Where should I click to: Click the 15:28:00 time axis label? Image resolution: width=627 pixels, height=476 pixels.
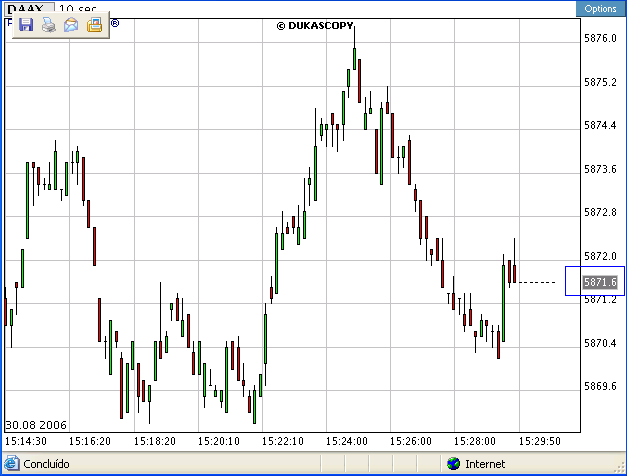pos(475,441)
